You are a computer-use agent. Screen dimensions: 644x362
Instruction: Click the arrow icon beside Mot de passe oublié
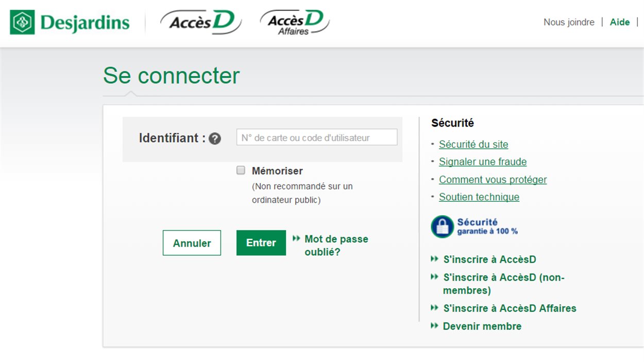pyautogui.click(x=296, y=238)
